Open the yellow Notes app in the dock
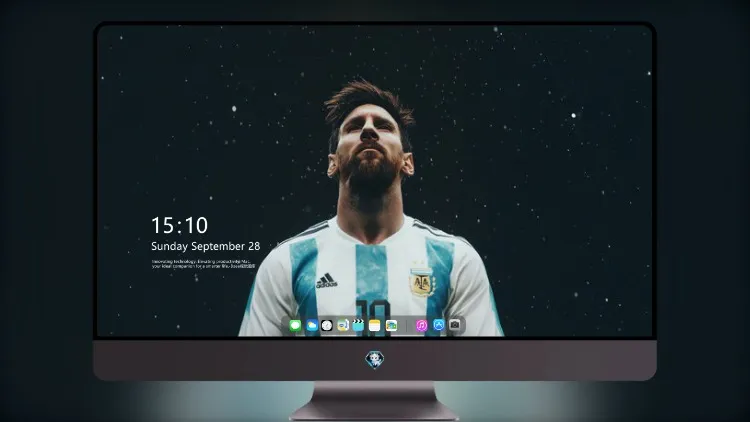The height and width of the screenshot is (422, 750). pyautogui.click(x=375, y=326)
